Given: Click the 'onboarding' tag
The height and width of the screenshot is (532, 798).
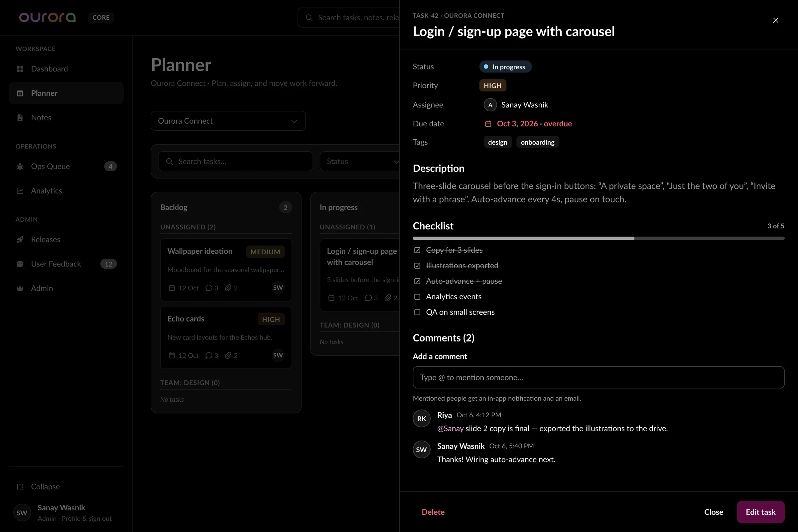Looking at the screenshot, I should (x=537, y=142).
